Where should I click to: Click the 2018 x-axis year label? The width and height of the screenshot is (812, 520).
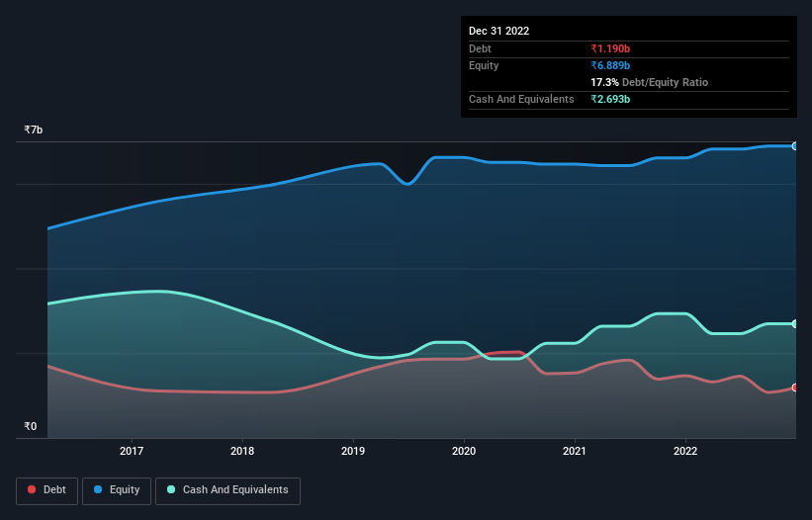[242, 451]
